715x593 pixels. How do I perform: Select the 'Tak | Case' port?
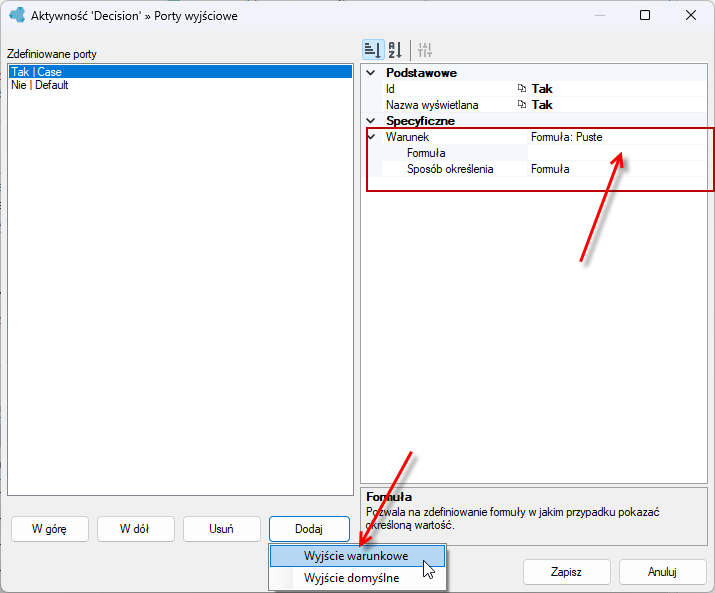pos(181,72)
